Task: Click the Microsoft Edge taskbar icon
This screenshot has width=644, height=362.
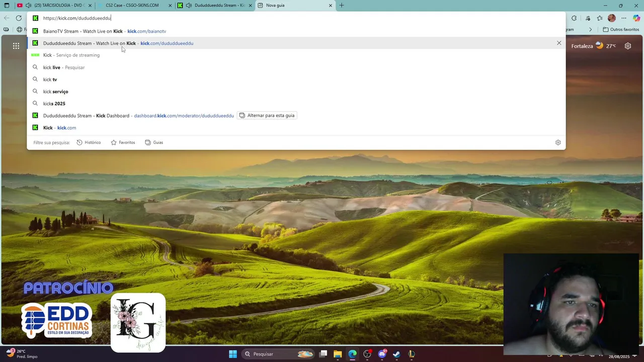Action: point(352,354)
